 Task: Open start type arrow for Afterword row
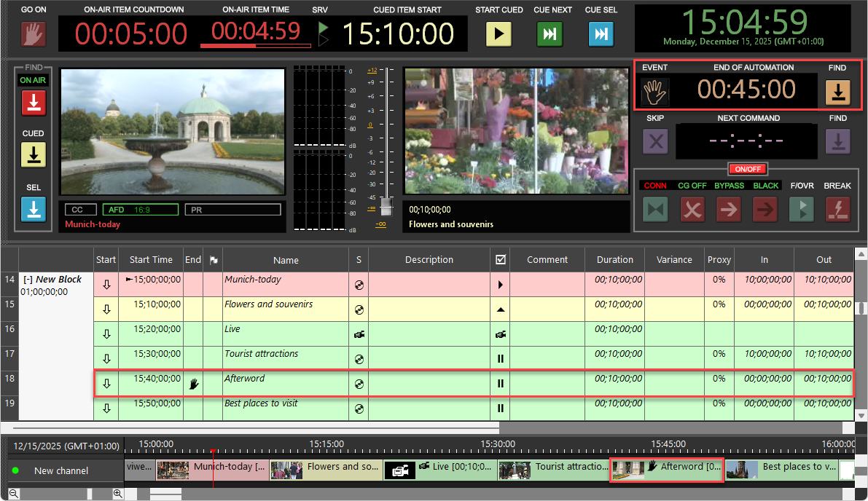[106, 384]
